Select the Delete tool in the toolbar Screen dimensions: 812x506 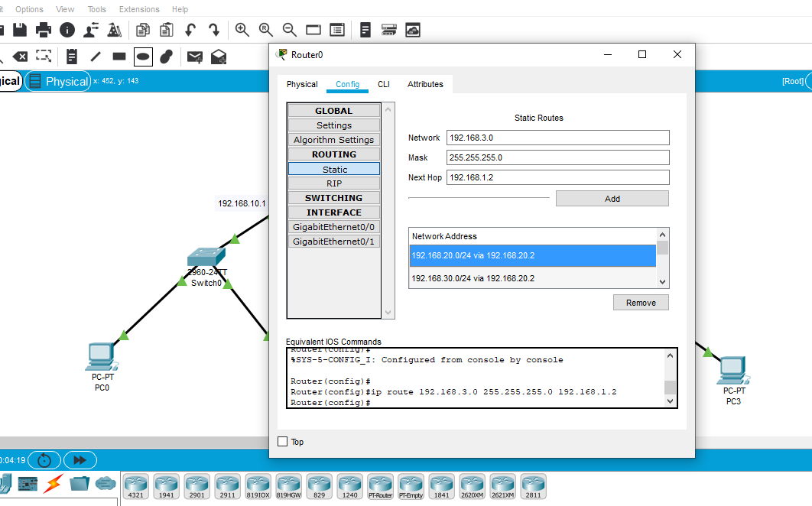tap(19, 56)
